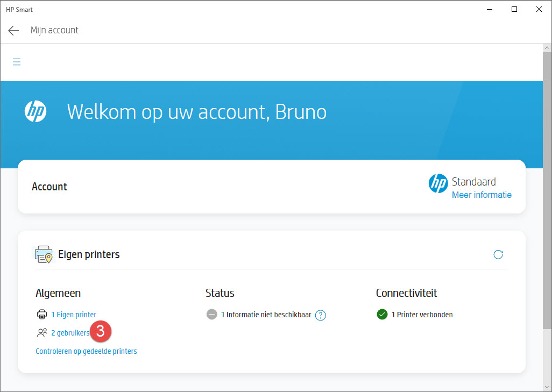Screen dimensions: 552x392
Task: Click the green connected checkmark icon
Action: coord(382,315)
